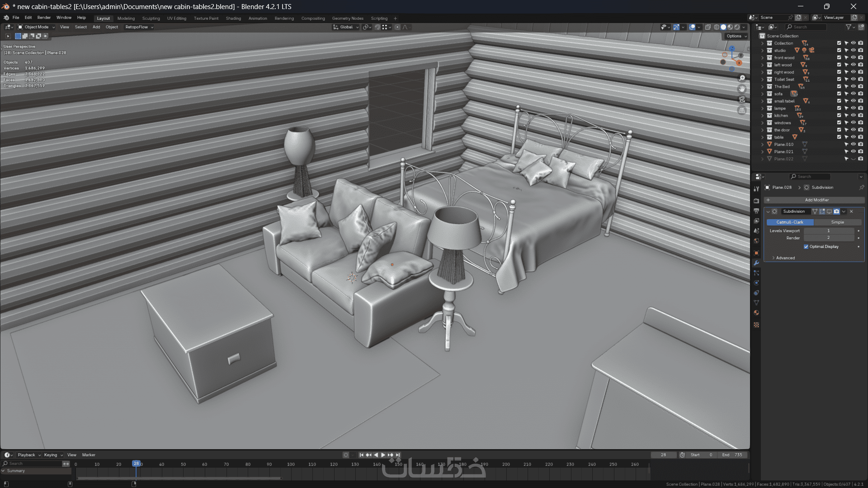Open the Render menu

[44, 18]
